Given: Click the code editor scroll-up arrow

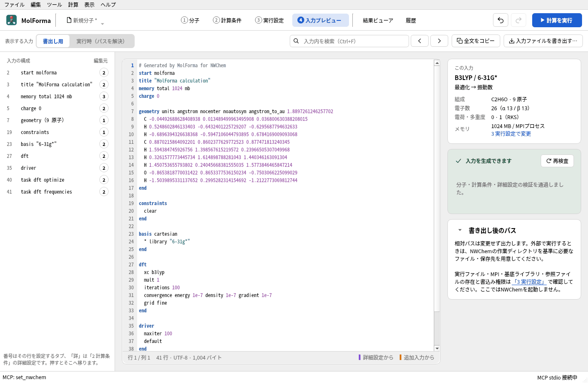Looking at the screenshot, I should point(437,63).
